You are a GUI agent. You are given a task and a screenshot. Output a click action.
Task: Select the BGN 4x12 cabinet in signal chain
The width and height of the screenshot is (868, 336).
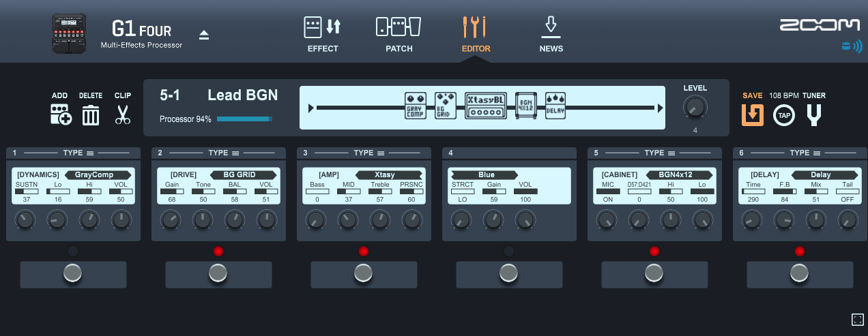[525, 106]
